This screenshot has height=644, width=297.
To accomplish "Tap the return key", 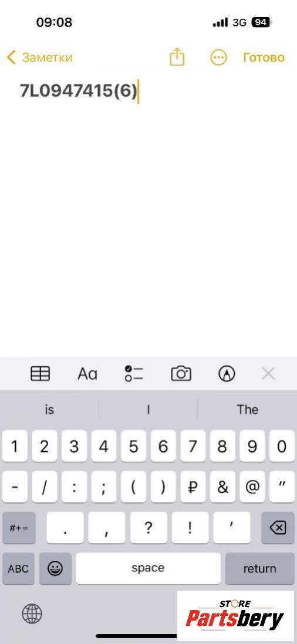I will pyautogui.click(x=259, y=569).
